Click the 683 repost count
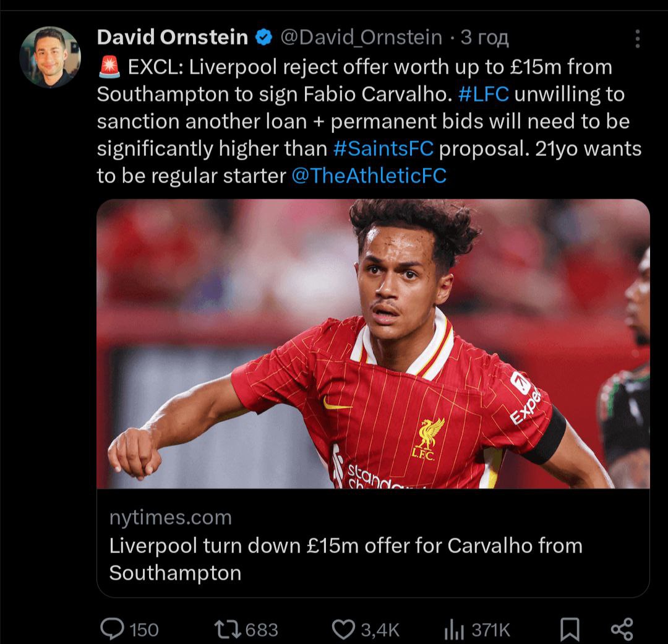The height and width of the screenshot is (644, 668). (262, 630)
